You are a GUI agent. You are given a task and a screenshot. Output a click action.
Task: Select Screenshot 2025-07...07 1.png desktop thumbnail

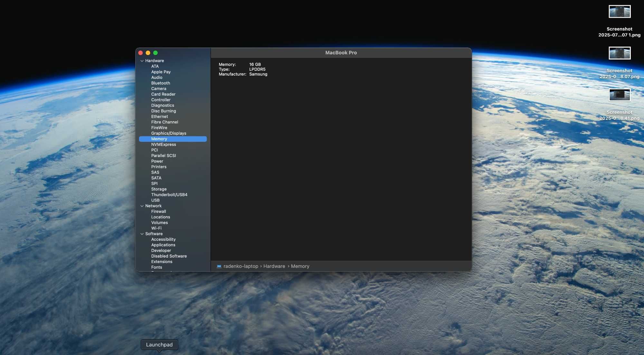[620, 12]
